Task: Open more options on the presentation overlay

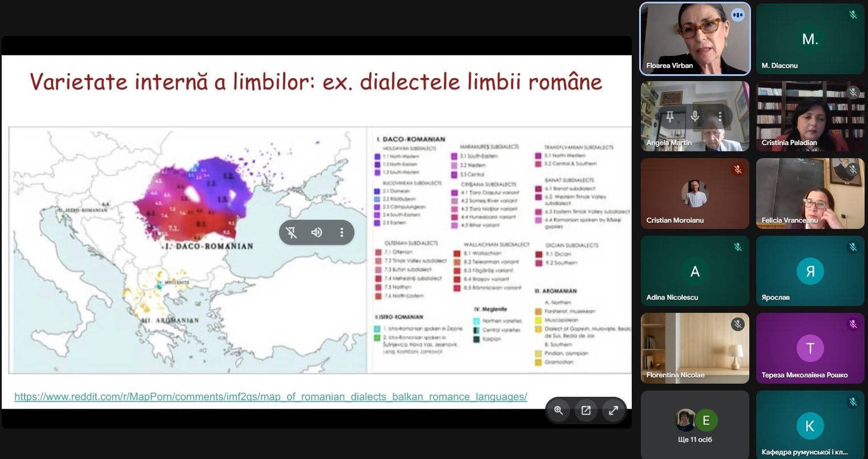Action: 342,232
